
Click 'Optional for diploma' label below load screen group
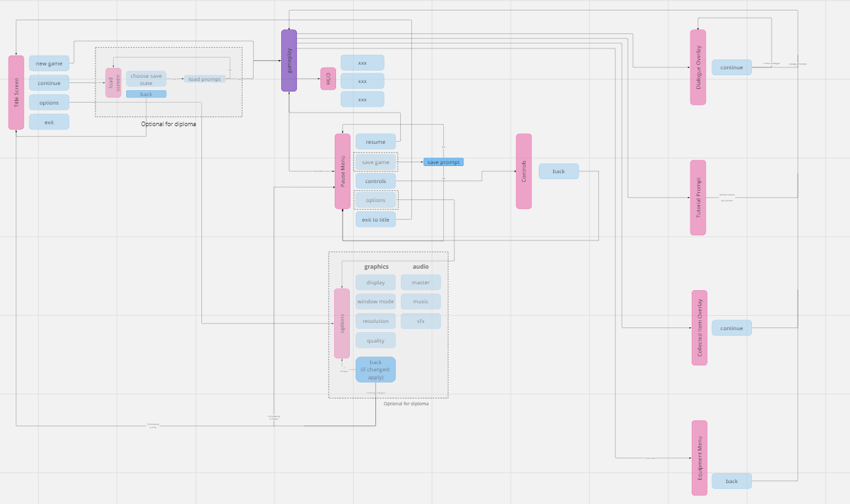[169, 124]
